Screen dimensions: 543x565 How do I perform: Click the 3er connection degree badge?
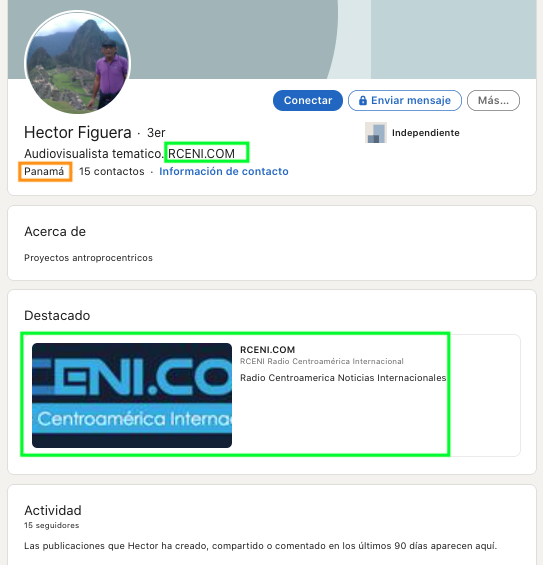pyautogui.click(x=156, y=133)
